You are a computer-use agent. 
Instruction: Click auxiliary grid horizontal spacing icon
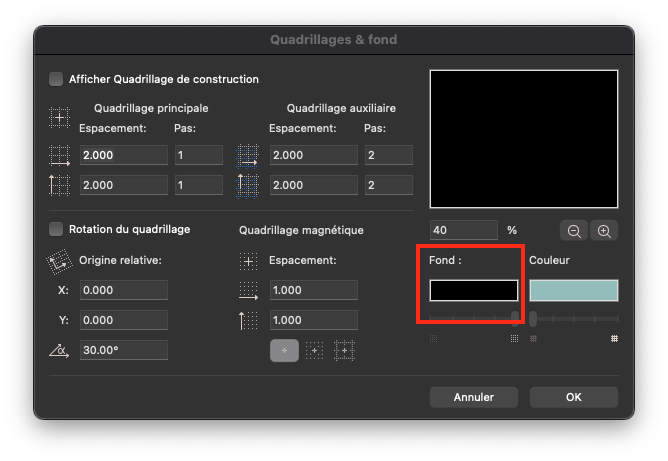coord(248,156)
